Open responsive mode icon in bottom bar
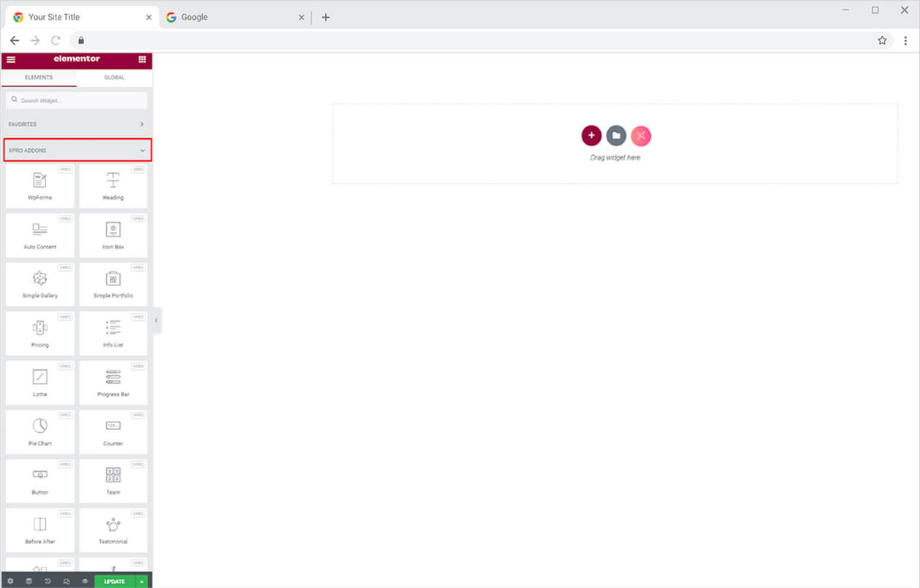920x588 pixels. 67,581
